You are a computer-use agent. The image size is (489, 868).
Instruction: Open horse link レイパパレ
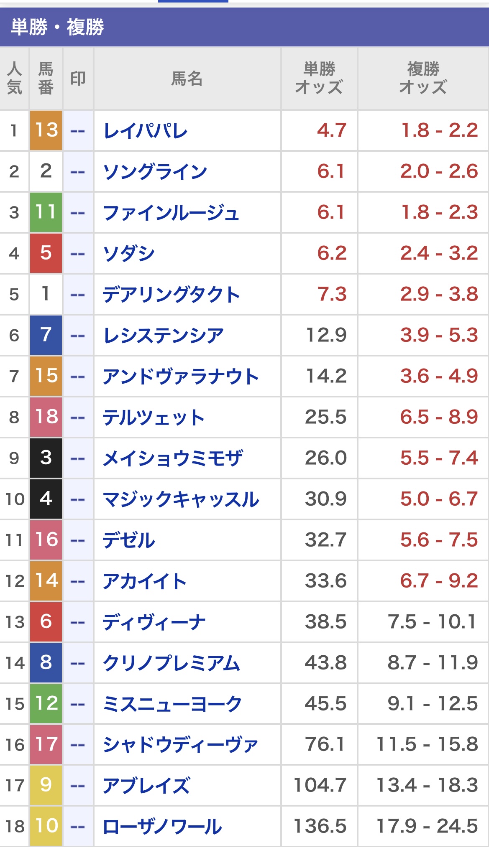pyautogui.click(x=145, y=131)
